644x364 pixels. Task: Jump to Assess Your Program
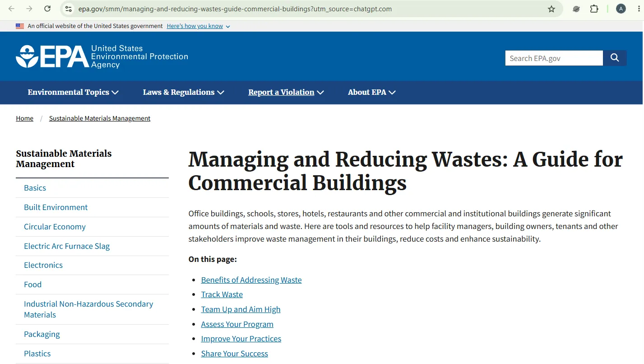237,324
